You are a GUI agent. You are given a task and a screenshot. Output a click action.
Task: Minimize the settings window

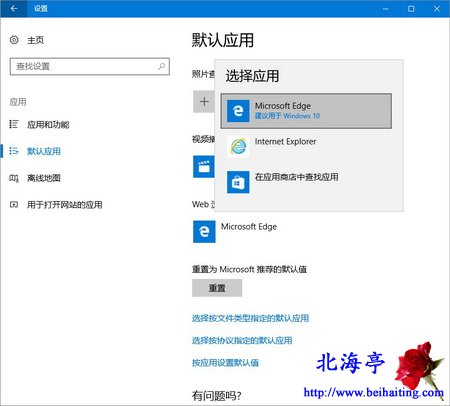(x=386, y=9)
